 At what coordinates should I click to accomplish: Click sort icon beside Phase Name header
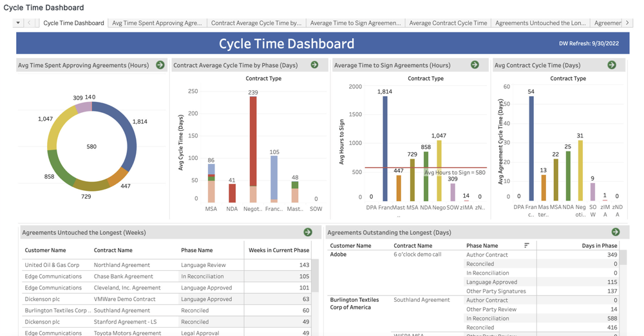click(x=527, y=246)
